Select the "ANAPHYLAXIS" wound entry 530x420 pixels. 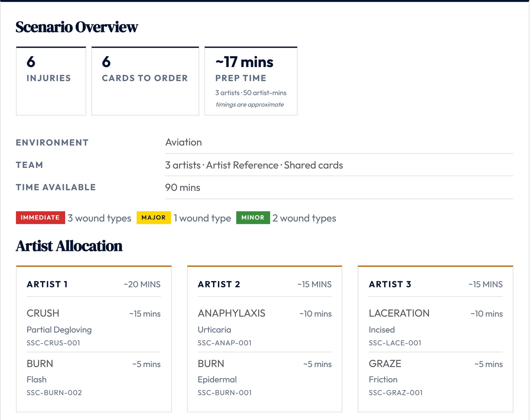tap(232, 313)
